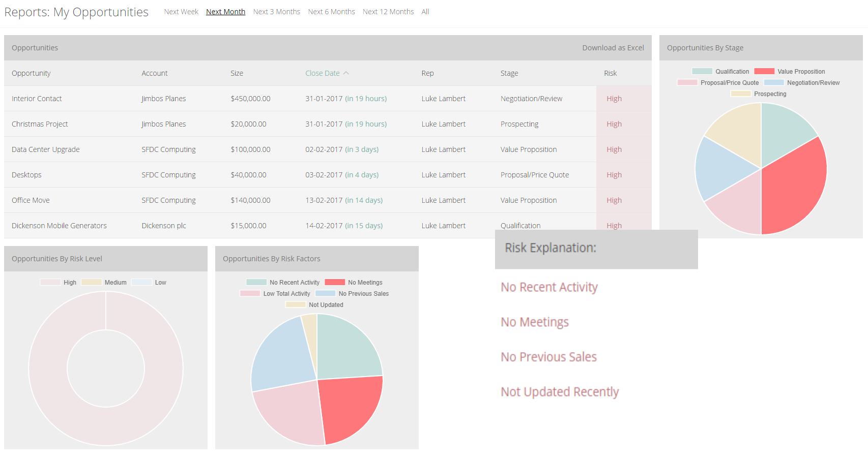Sort table by Account column header
The image size is (868, 462).
click(155, 73)
